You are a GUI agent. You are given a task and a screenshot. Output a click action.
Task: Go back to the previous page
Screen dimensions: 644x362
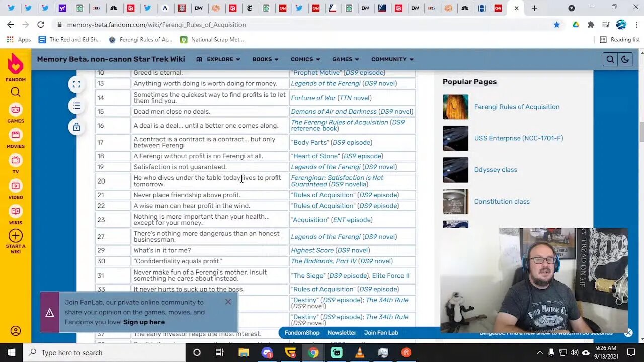[11, 24]
